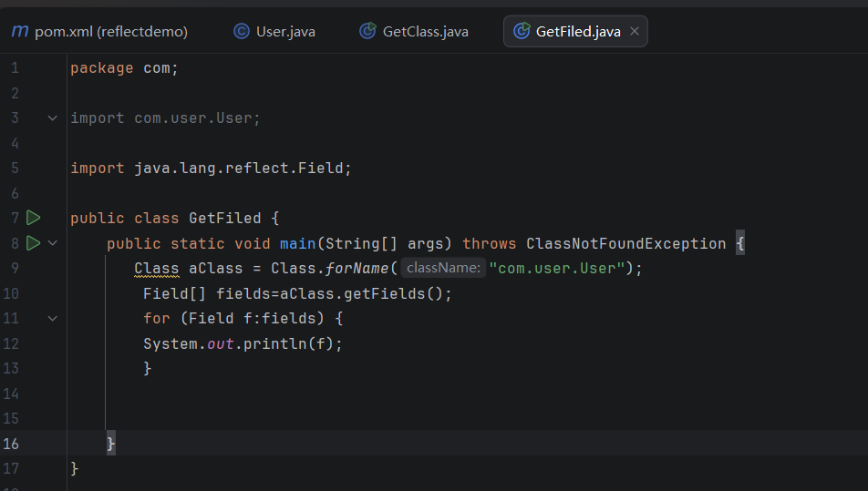Click the class icon on User.java tab

pos(242,32)
